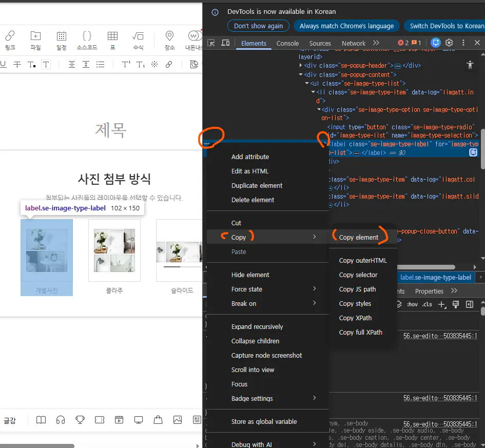Open the 수식 formula tool
The width and height of the screenshot is (485, 448).
(138, 40)
